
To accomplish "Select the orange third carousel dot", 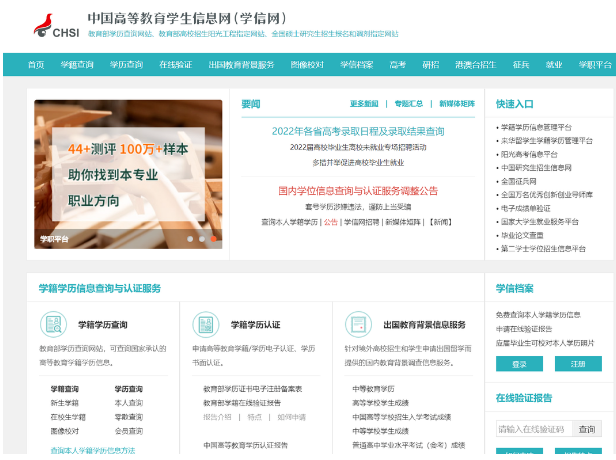I will (x=213, y=239).
